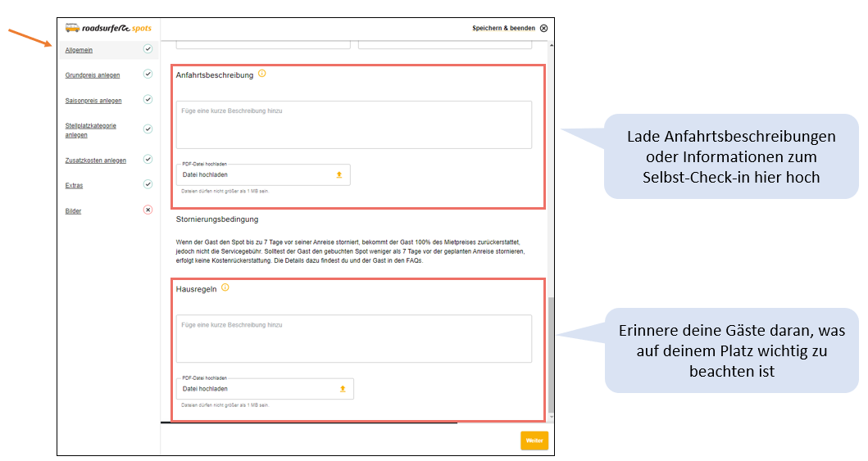
Task: Click the upload arrow icon in Anfahrtsbeschreibung
Action: [339, 174]
